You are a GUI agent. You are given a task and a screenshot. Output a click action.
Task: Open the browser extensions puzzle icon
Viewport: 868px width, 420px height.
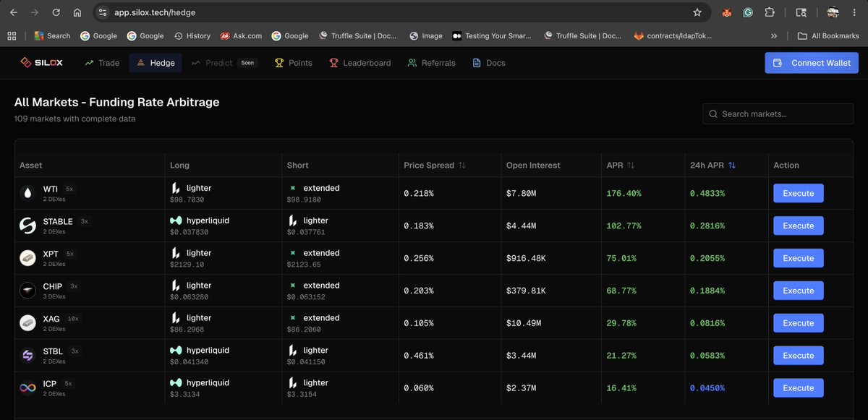770,12
